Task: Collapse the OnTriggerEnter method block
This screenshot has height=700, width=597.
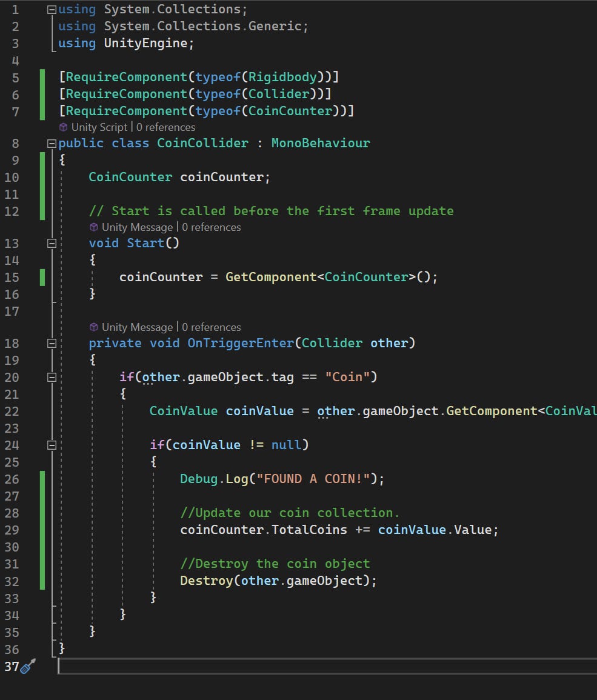Action: click(52, 343)
